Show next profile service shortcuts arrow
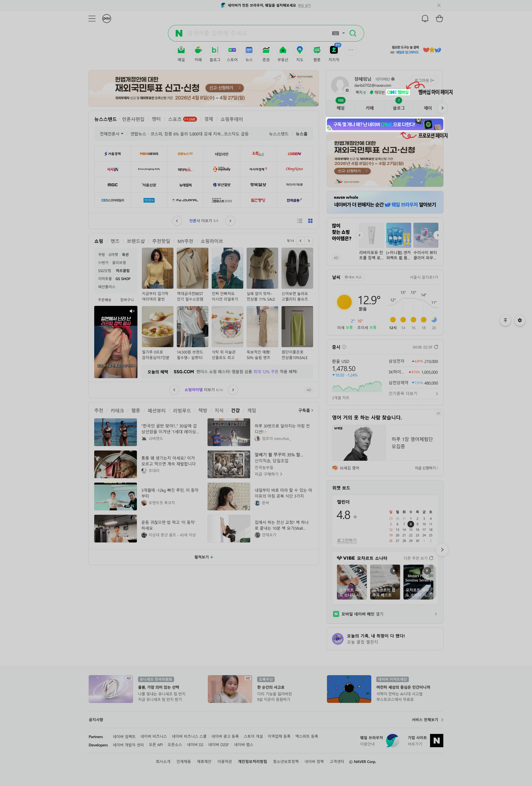532x786 pixels. click(x=443, y=108)
